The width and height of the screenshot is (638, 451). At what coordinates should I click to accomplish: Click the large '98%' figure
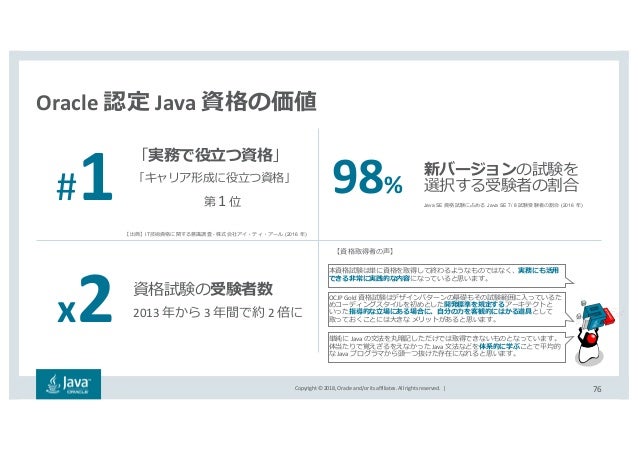368,177
